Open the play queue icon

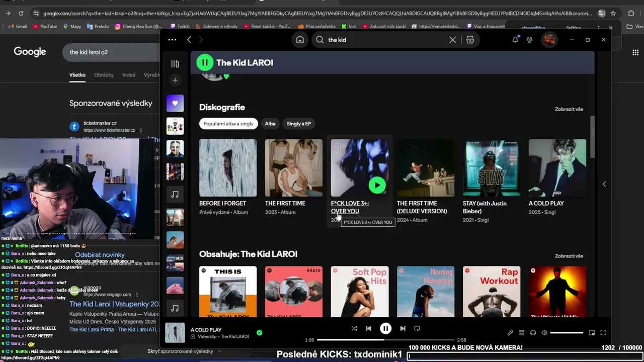click(x=522, y=333)
